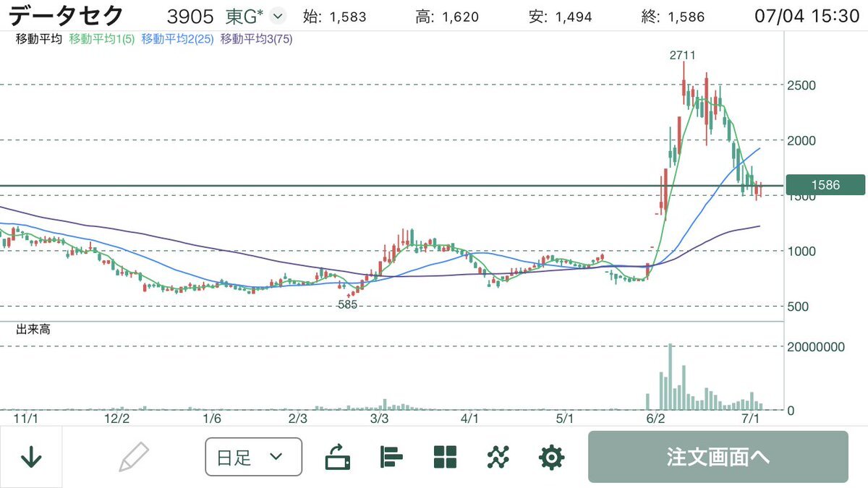The height and width of the screenshot is (488, 868).
Task: Tap the 585 low price marker
Action: tap(348, 305)
